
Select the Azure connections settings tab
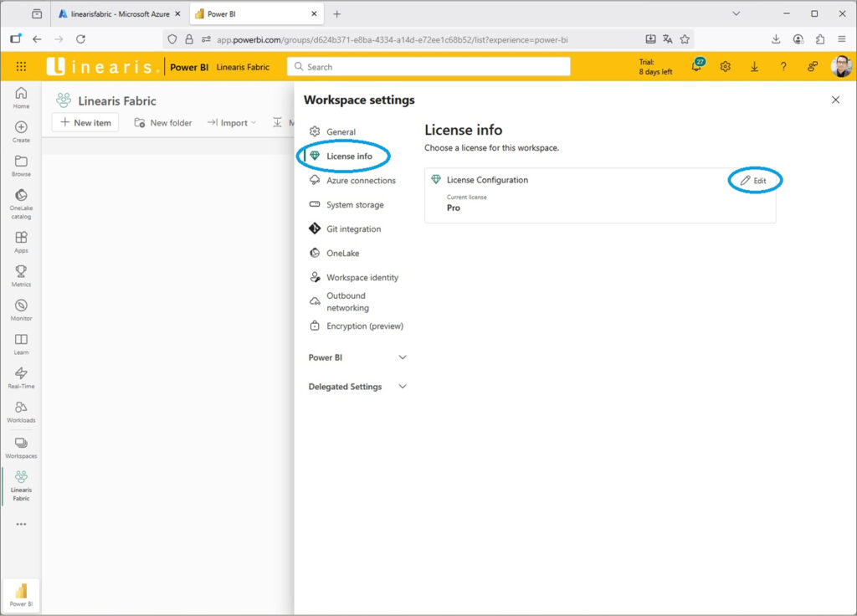pyautogui.click(x=352, y=181)
